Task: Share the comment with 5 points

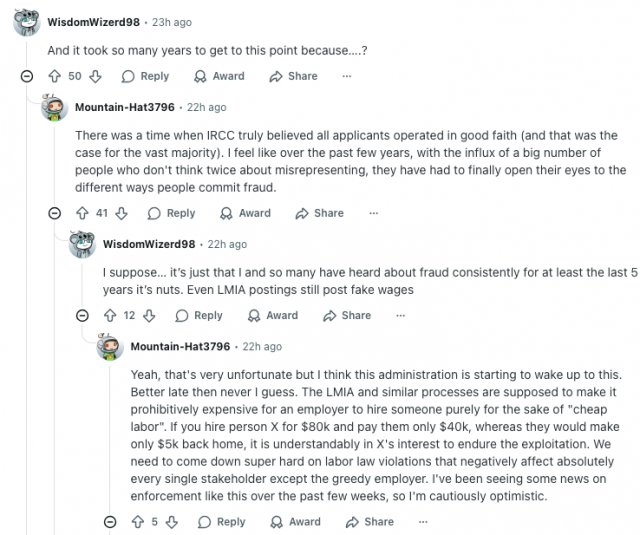Action: click(x=370, y=521)
